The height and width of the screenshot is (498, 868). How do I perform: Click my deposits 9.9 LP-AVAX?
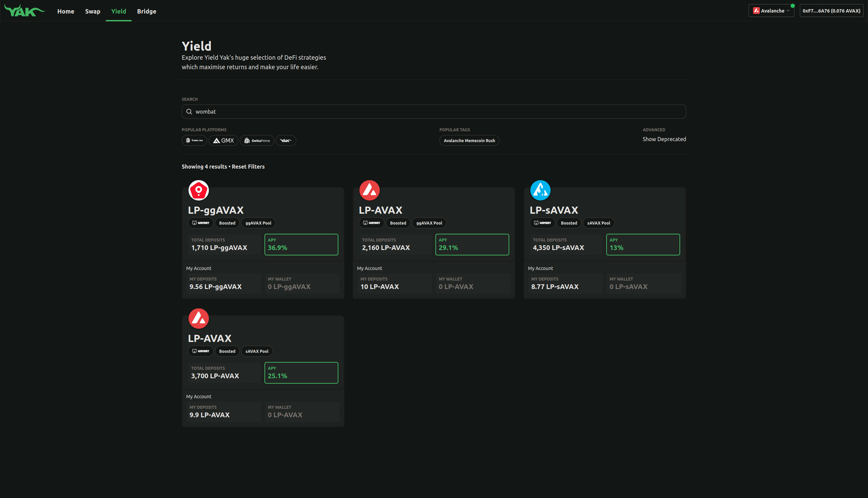tap(223, 412)
